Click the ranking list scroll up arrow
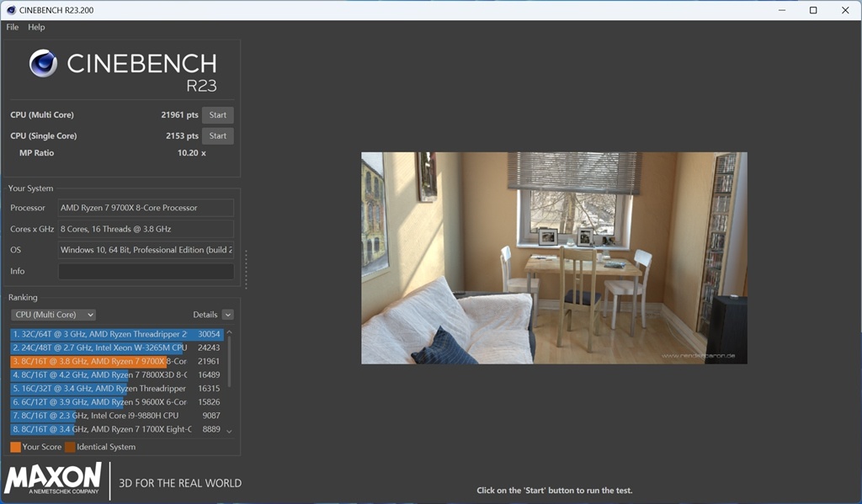Screen dimensions: 862x504 point(229,332)
